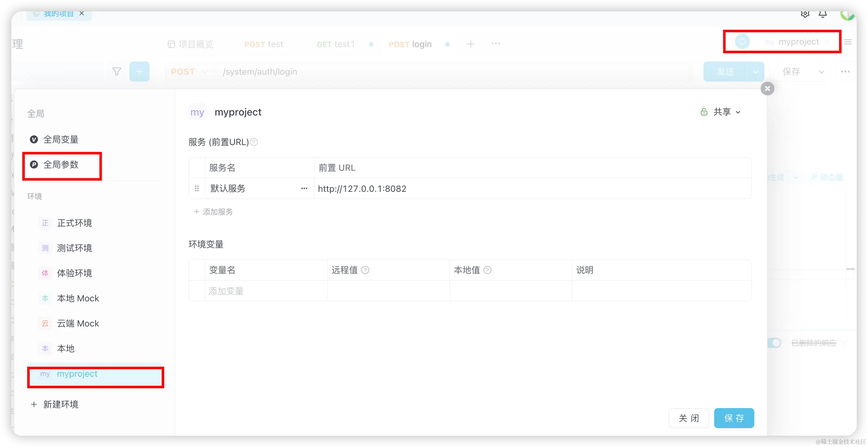Image resolution: width=868 pixels, height=447 pixels.
Task: Open settings gear icon at top
Action: (805, 14)
